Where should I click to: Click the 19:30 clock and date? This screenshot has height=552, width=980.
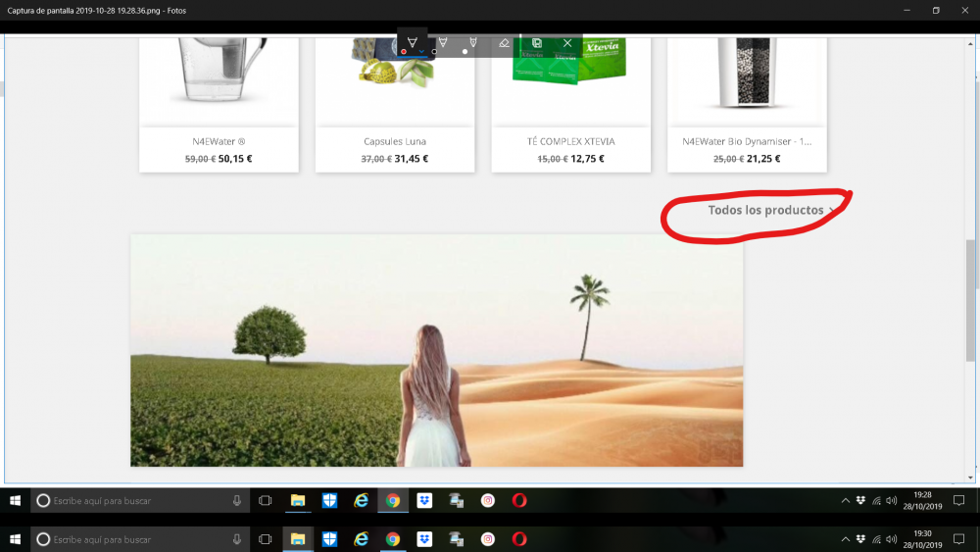(x=922, y=539)
